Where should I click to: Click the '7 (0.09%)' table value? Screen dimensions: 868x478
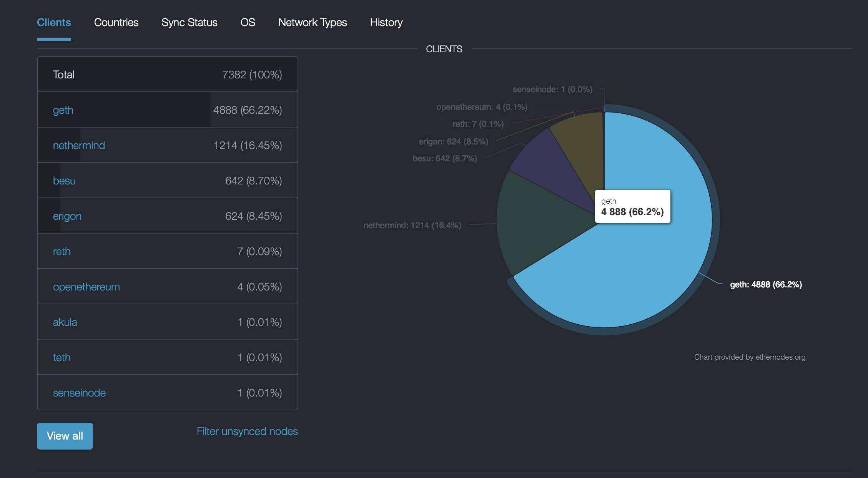coord(259,251)
